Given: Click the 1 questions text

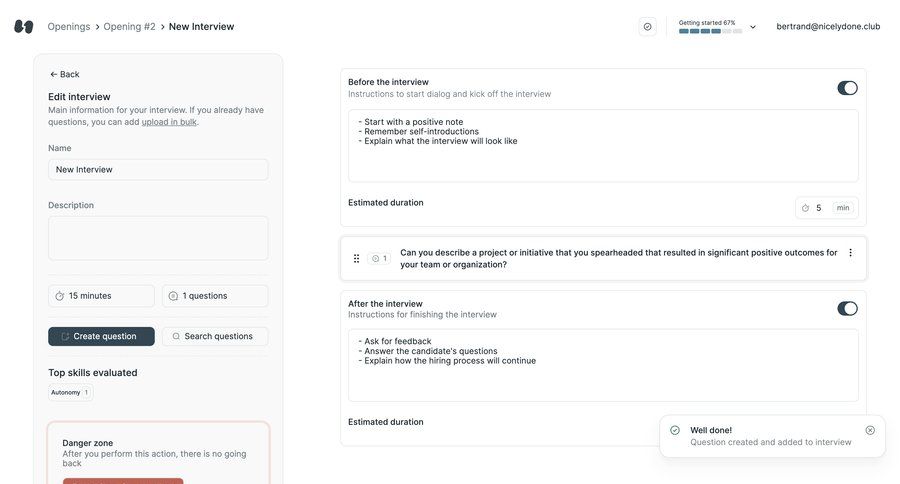Looking at the screenshot, I should tap(205, 296).
